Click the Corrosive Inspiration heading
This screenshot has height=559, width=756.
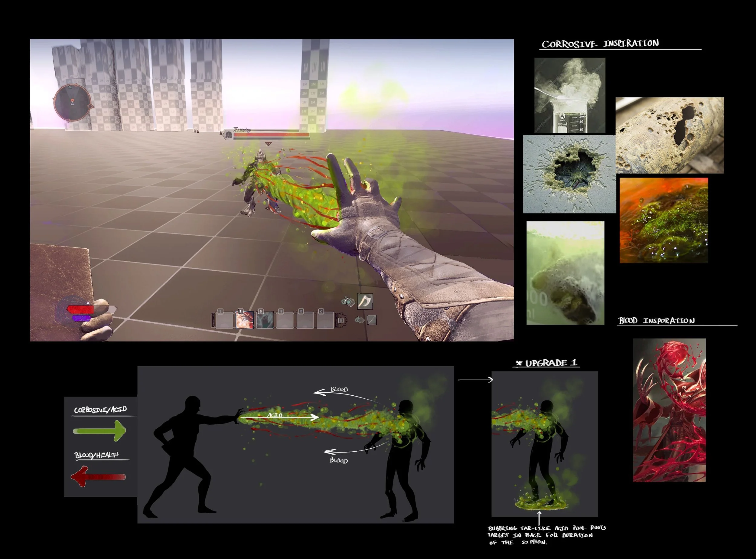click(600, 44)
